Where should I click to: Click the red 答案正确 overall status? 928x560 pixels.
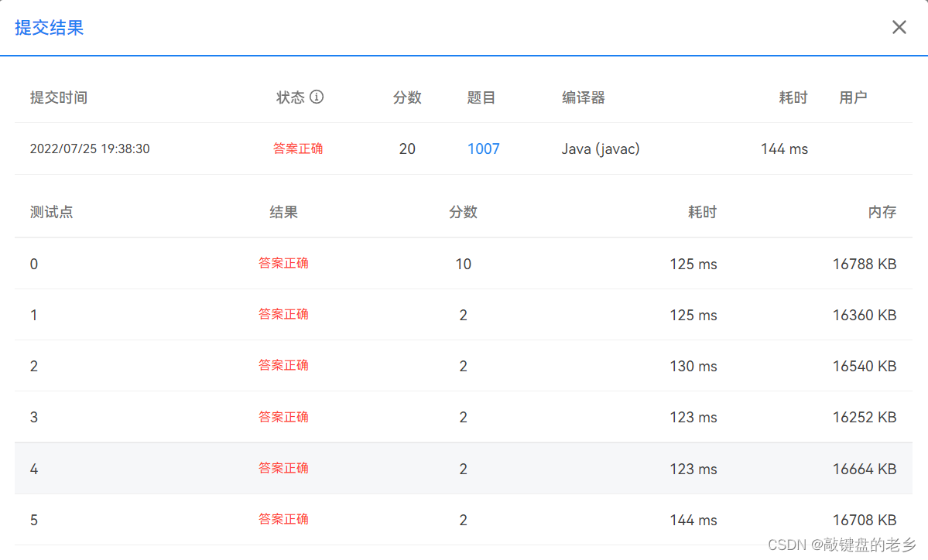click(298, 149)
